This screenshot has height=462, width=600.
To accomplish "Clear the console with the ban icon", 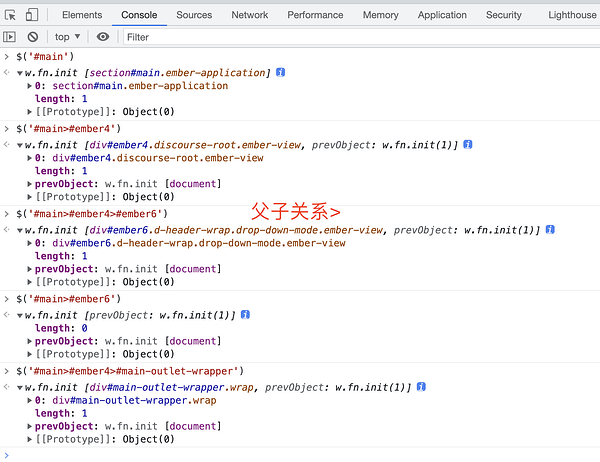I will pos(33,37).
